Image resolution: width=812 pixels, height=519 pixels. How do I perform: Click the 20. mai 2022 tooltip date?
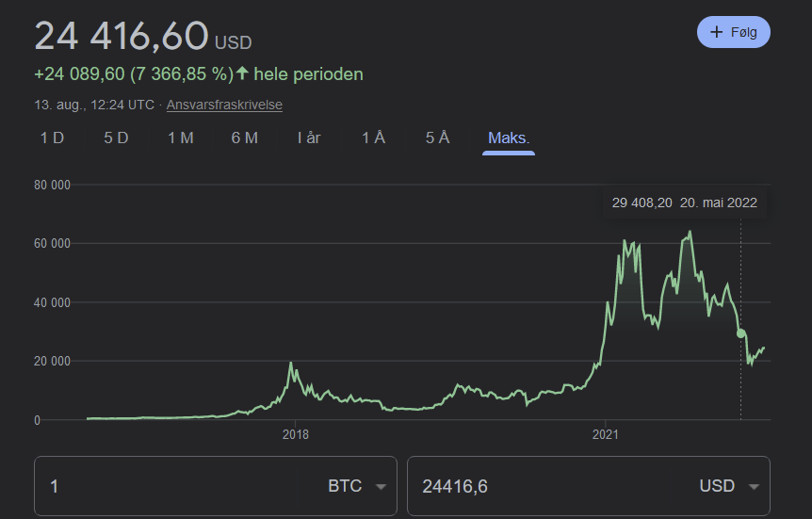tap(718, 203)
